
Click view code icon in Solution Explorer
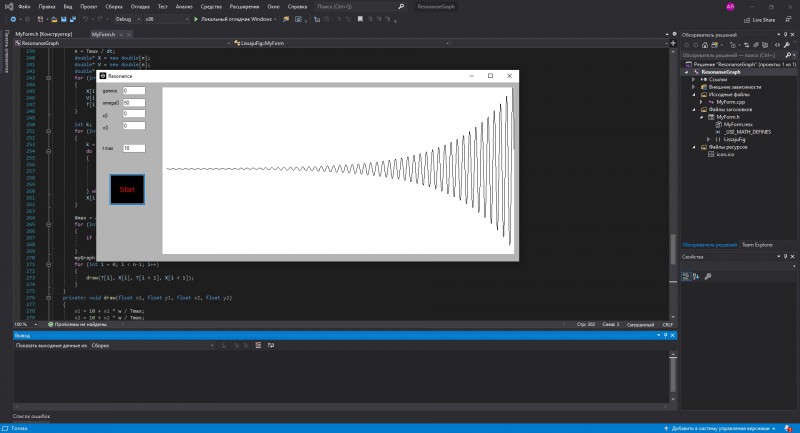pyautogui.click(x=778, y=45)
